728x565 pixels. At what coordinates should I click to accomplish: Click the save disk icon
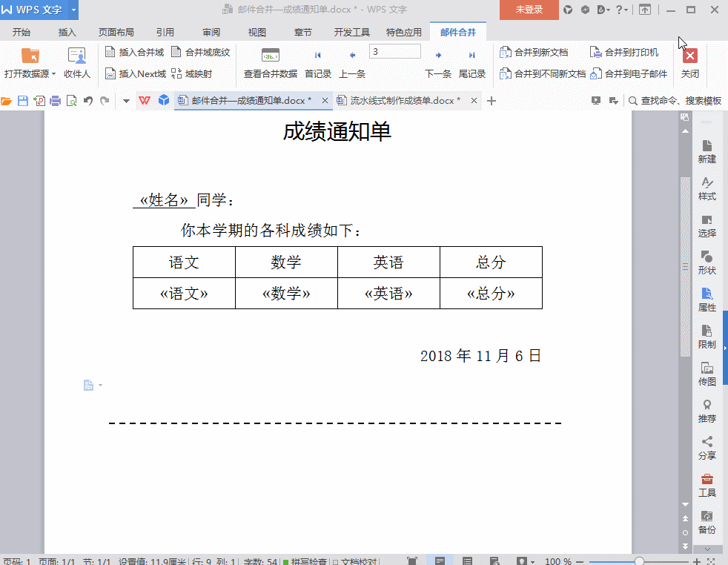pos(23,101)
